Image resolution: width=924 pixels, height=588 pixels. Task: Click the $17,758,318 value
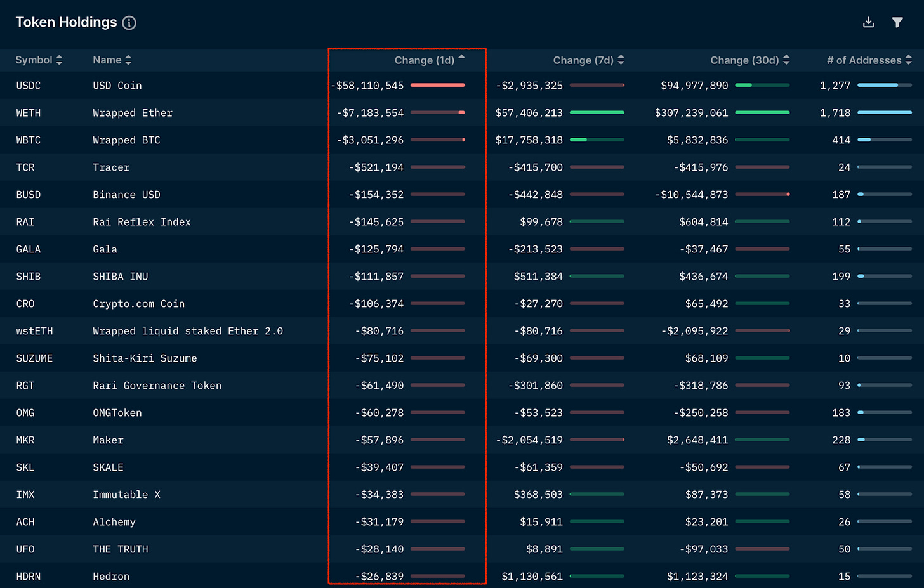pyautogui.click(x=529, y=140)
